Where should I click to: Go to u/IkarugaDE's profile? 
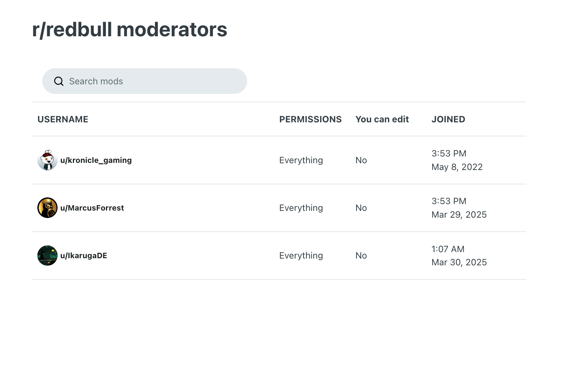84,256
